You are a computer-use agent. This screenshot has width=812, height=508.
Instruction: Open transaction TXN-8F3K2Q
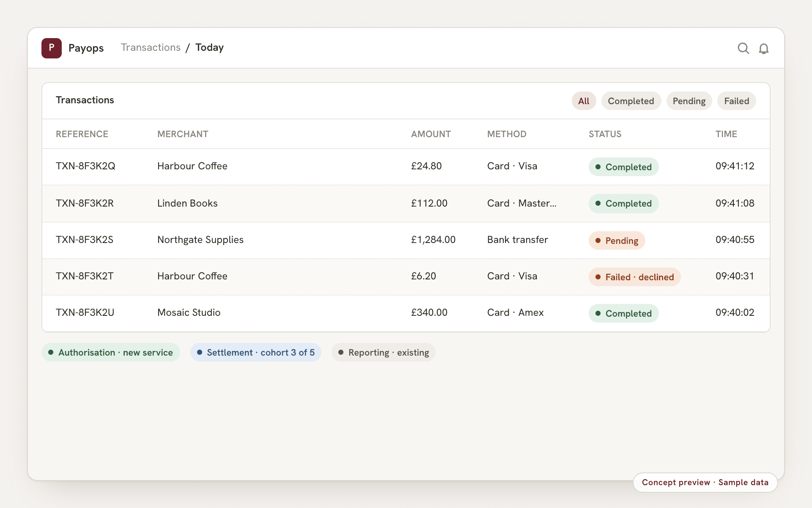click(x=85, y=166)
